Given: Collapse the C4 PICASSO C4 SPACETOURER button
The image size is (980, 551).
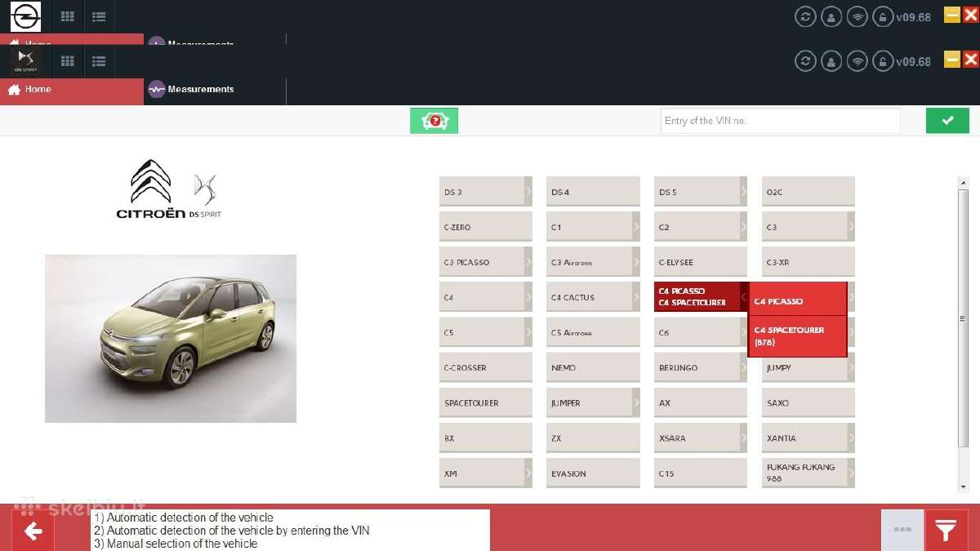Looking at the screenshot, I should 701,297.
